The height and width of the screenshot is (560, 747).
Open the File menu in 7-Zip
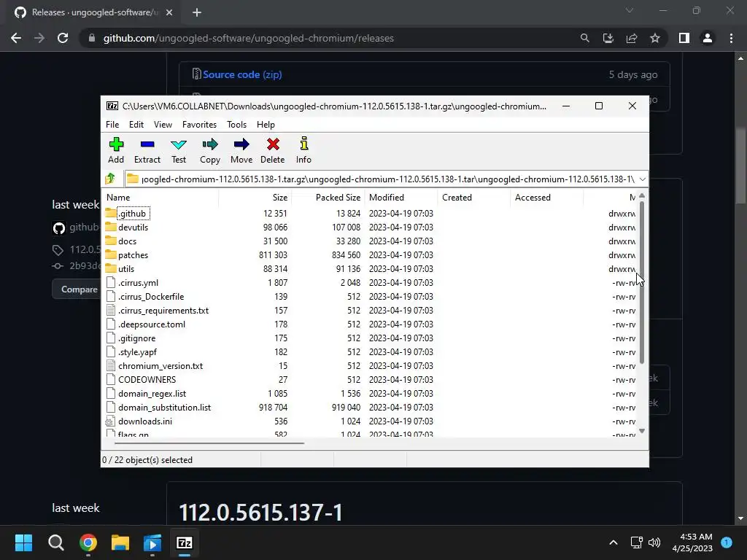click(112, 125)
